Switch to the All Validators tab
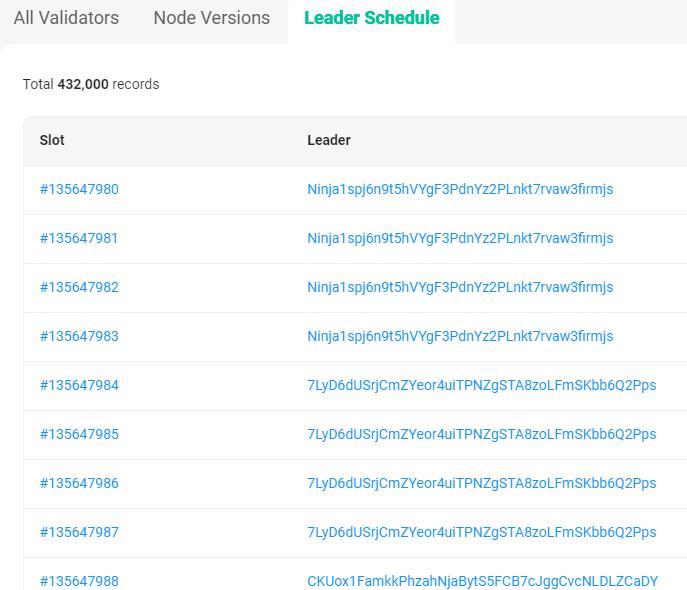The height and width of the screenshot is (590, 687). coord(66,18)
